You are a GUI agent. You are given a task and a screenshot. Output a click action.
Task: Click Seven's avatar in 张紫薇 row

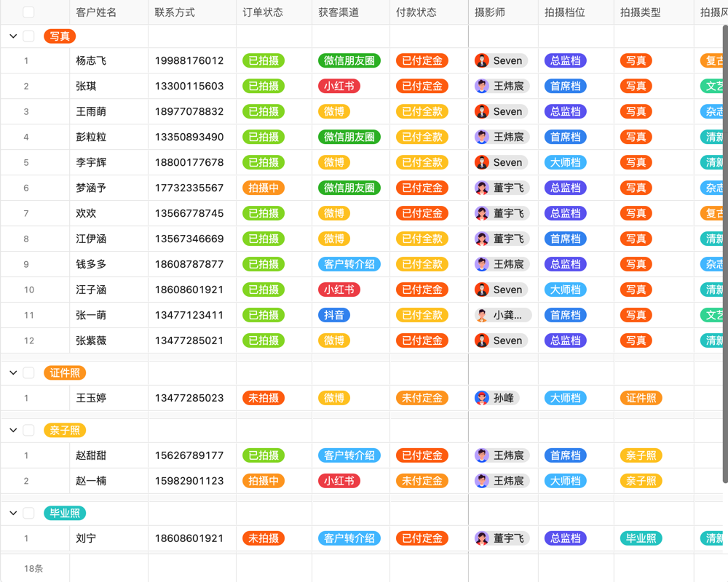[x=482, y=340]
